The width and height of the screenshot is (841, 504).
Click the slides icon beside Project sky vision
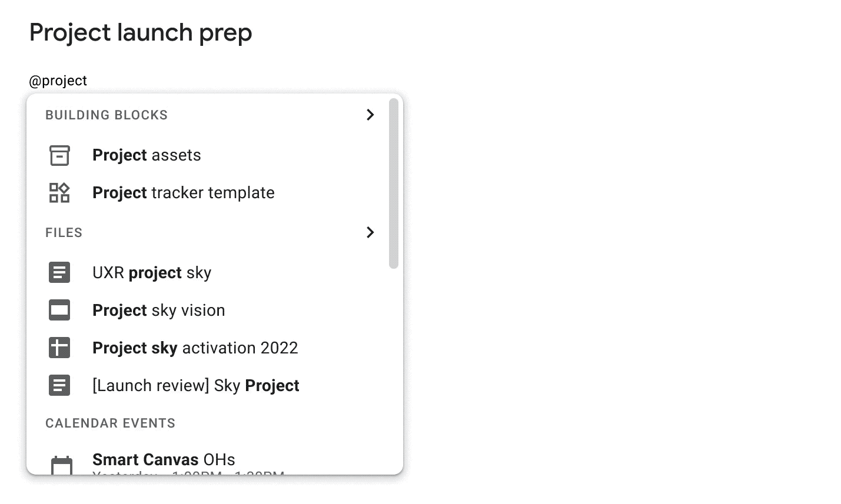59,311
